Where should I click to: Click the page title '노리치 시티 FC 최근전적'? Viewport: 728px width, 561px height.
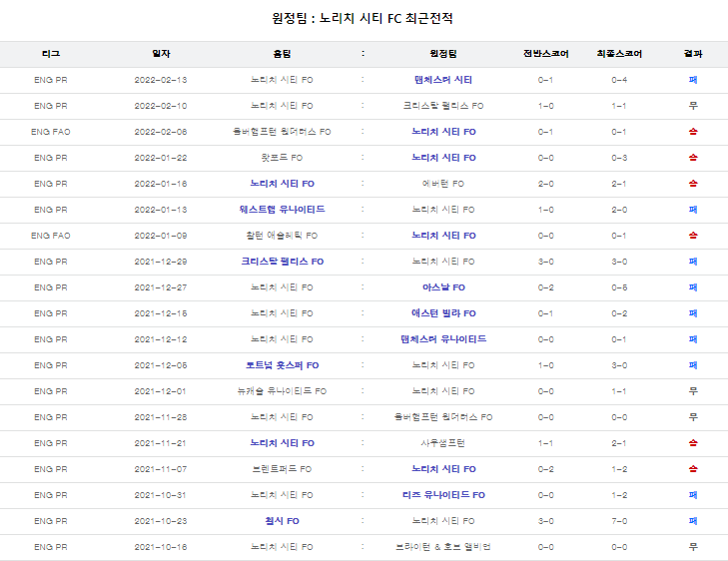(x=386, y=18)
